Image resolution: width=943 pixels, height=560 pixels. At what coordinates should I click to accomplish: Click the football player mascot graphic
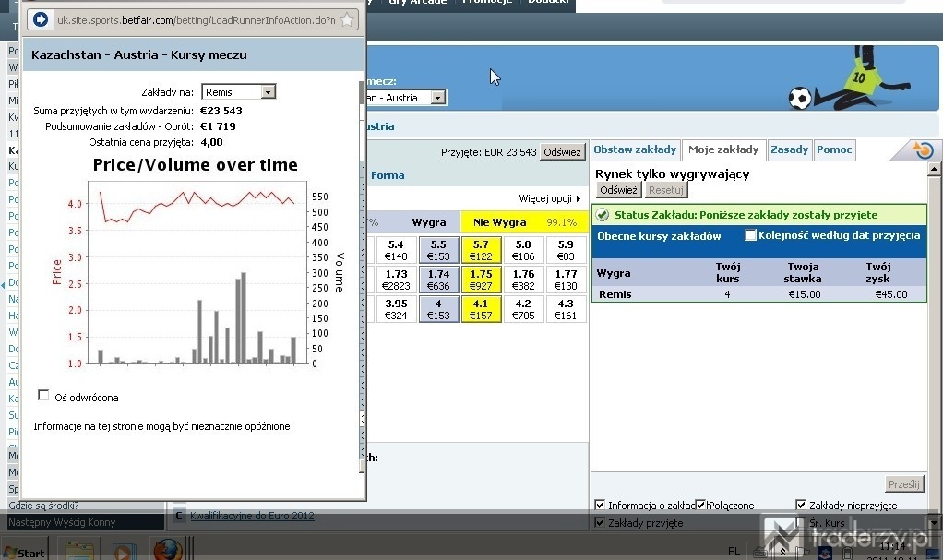click(851, 78)
